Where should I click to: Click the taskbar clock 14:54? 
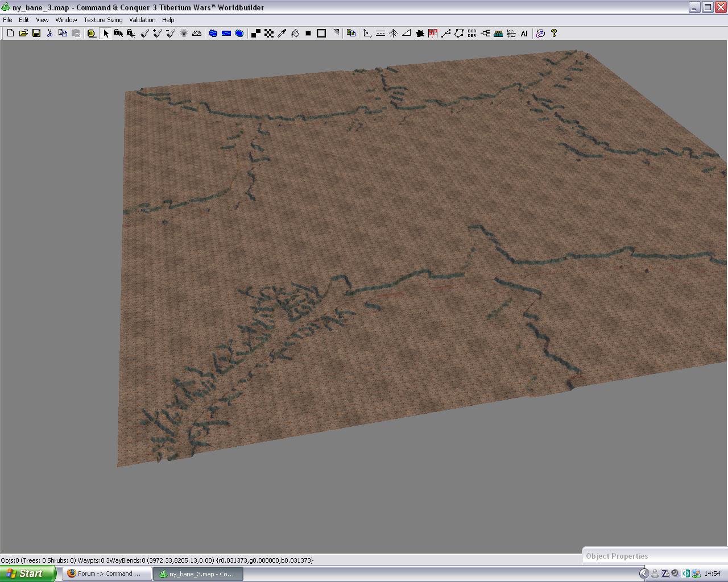click(x=712, y=573)
